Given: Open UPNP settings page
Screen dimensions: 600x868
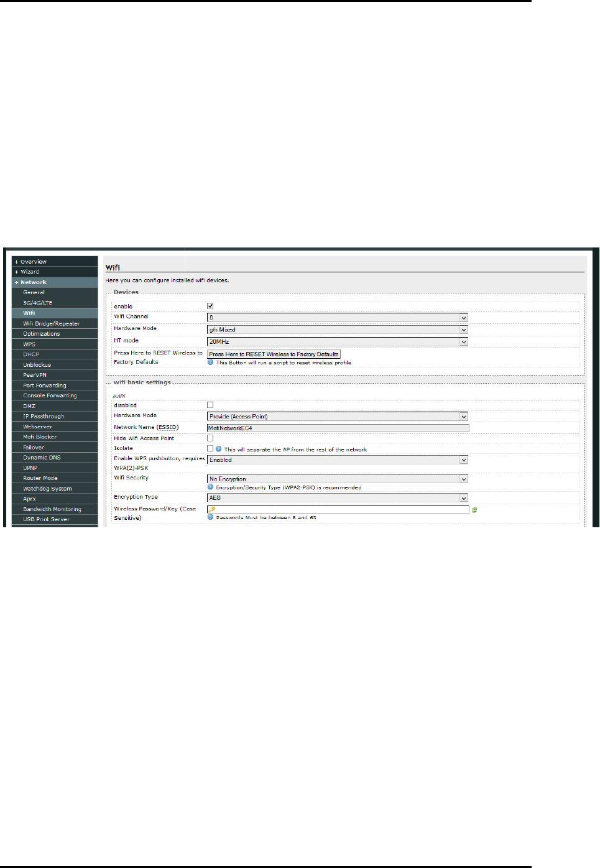Looking at the screenshot, I should click(x=55, y=468).
